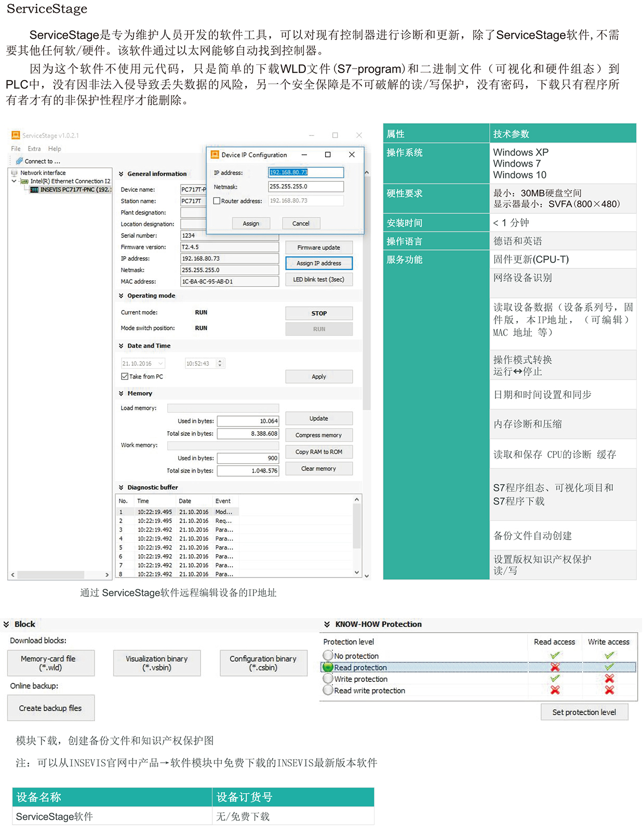This screenshot has width=644, height=832.
Task: Click the Connect to ... toolbar item
Action: (x=38, y=161)
